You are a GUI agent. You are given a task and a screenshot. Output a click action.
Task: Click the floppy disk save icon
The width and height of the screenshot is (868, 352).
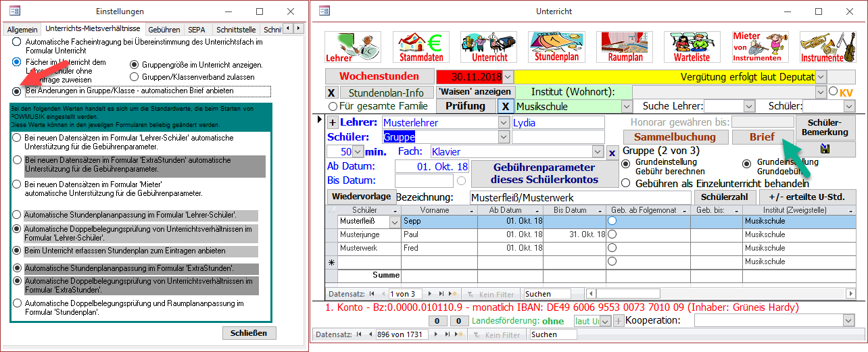pyautogui.click(x=825, y=149)
